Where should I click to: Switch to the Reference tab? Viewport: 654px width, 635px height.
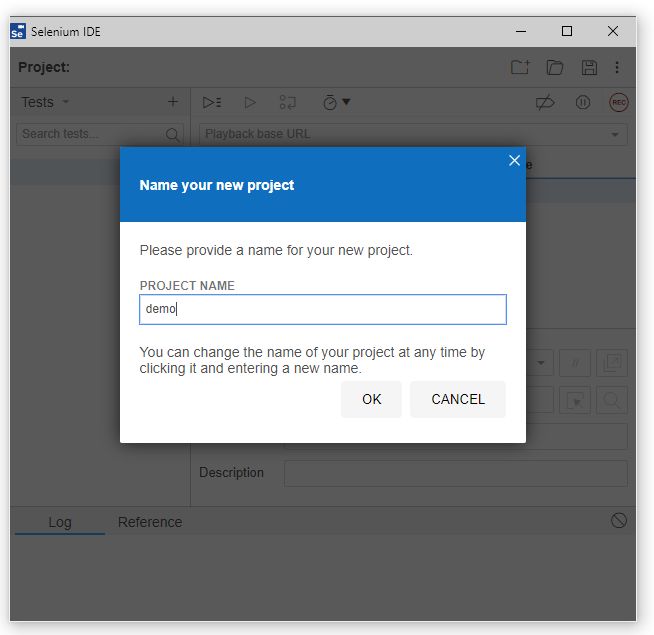[150, 522]
